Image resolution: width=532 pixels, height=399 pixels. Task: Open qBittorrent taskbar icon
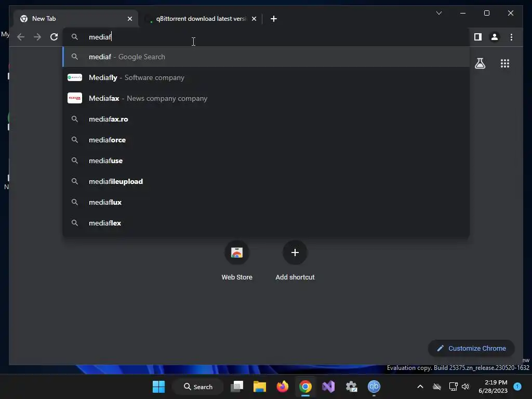tap(374, 387)
